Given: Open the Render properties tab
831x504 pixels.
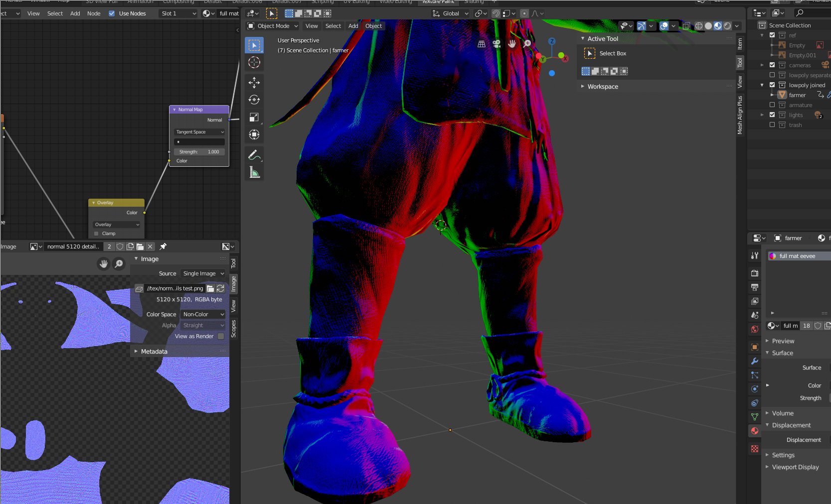Looking at the screenshot, I should tap(755, 273).
